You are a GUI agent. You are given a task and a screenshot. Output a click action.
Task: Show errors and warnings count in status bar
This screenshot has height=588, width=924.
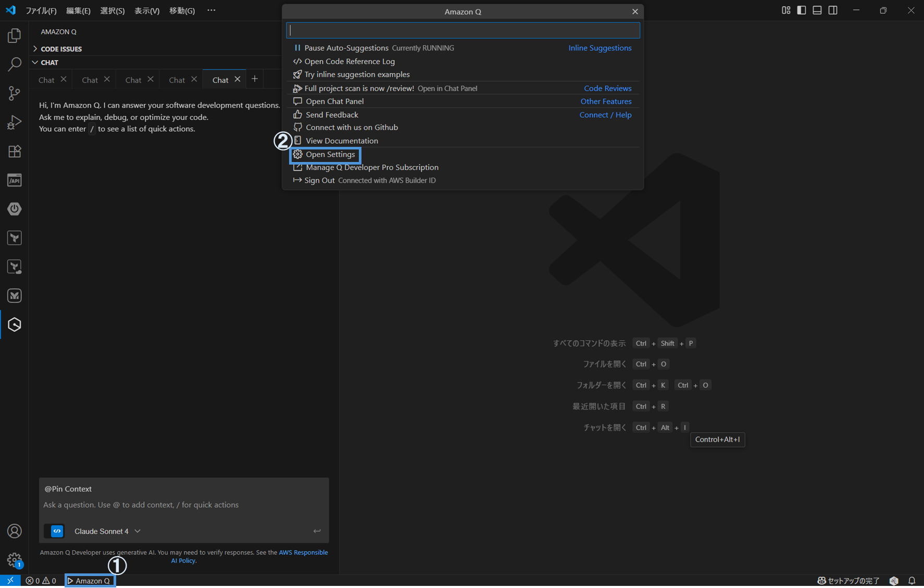coord(41,581)
